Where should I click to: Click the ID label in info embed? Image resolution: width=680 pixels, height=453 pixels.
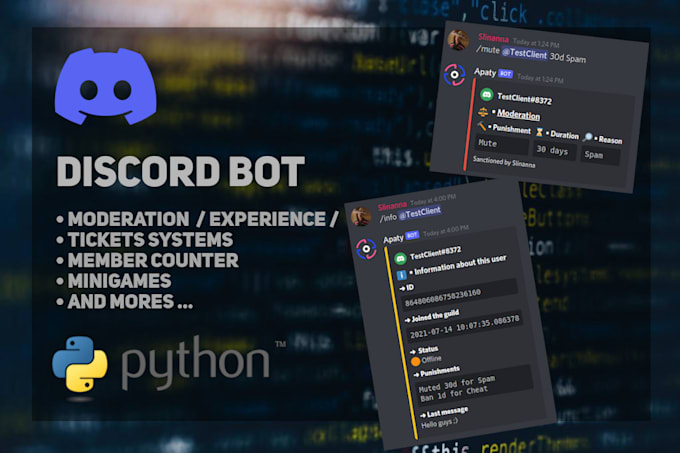click(x=410, y=287)
